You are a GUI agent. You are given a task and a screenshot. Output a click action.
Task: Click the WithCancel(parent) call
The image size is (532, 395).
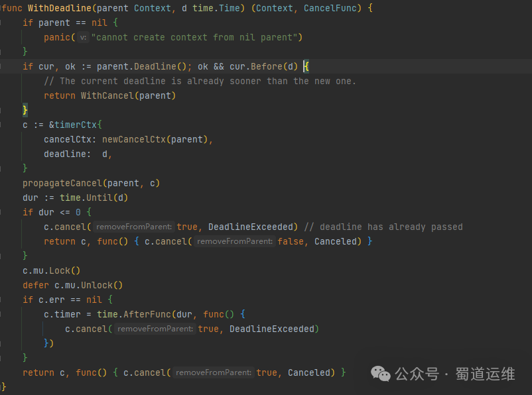click(128, 95)
